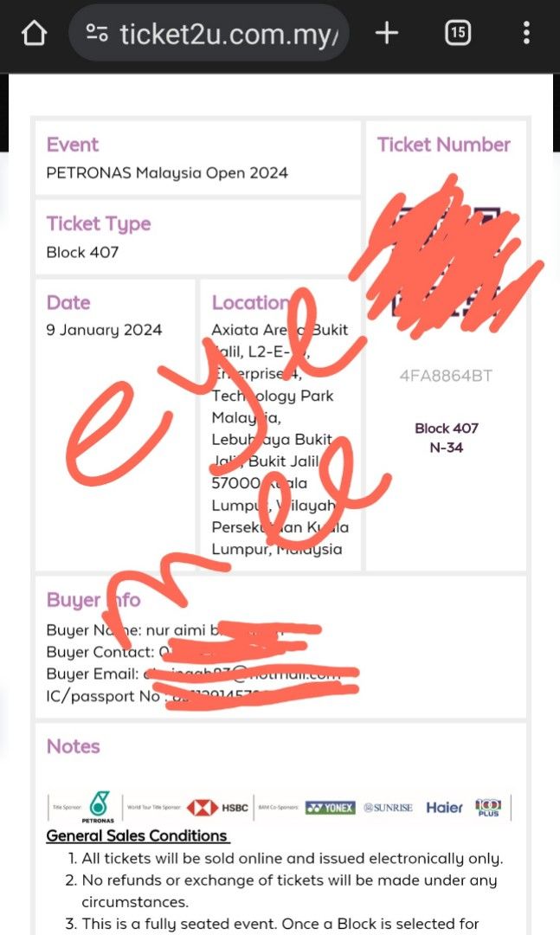Click the General Sales Conditions heading
560x935 pixels.
click(137, 835)
